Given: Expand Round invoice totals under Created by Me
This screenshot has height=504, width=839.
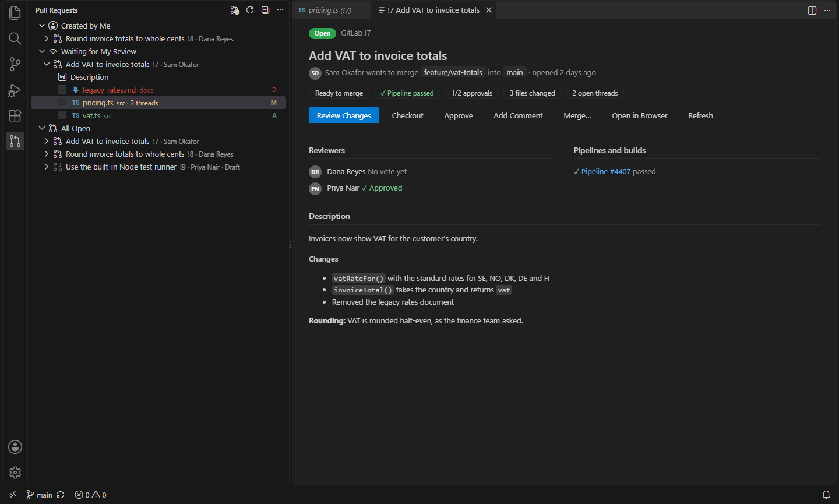Looking at the screenshot, I should [x=47, y=38].
